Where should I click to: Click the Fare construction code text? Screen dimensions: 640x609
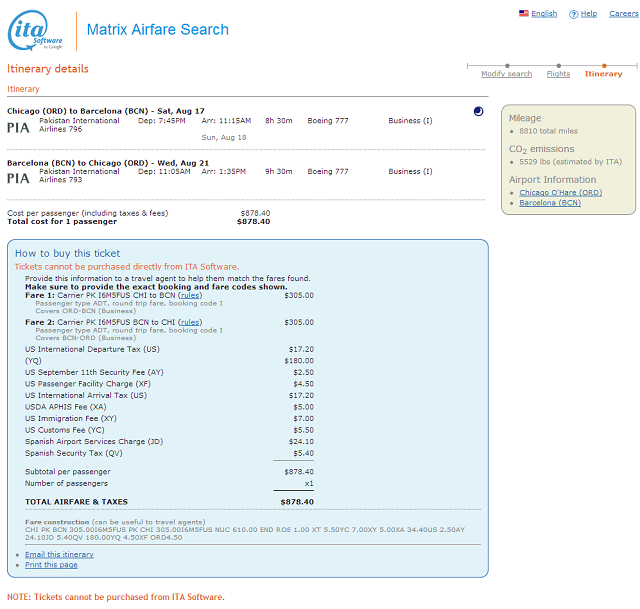pos(245,533)
